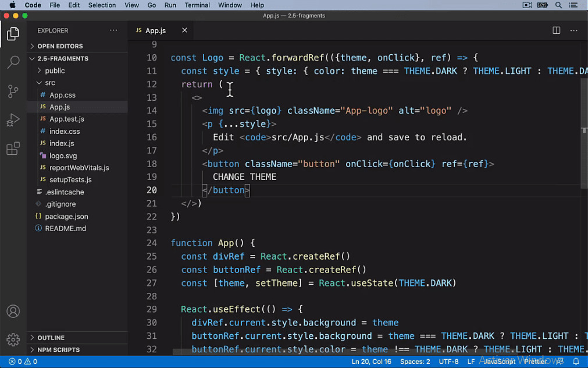588x368 pixels.
Task: Click the Split Editor icon
Action: click(x=557, y=30)
